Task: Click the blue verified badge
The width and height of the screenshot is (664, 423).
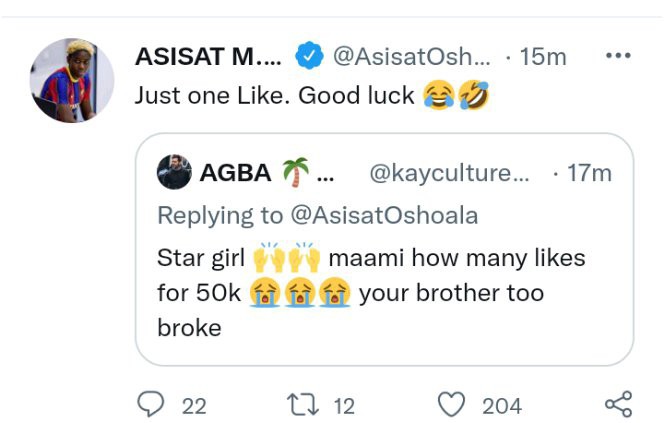Action: click(309, 55)
